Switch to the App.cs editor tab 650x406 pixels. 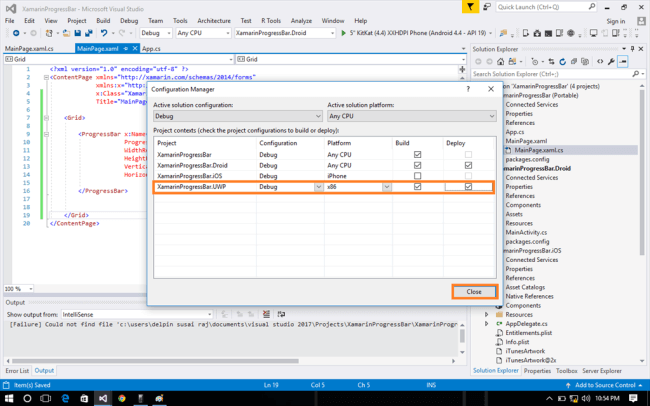[151, 47]
